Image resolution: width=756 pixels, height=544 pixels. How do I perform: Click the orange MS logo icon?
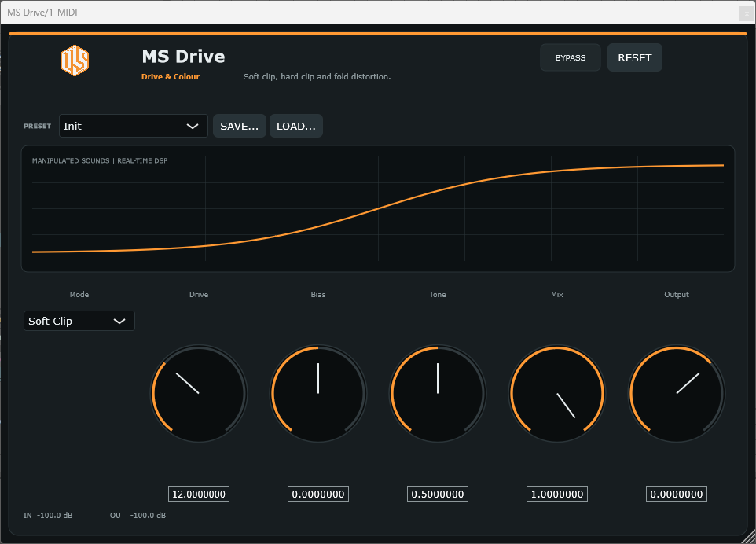coord(75,61)
